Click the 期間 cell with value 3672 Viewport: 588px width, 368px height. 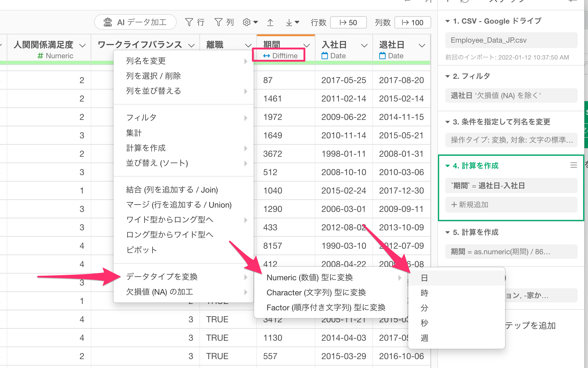286,154
